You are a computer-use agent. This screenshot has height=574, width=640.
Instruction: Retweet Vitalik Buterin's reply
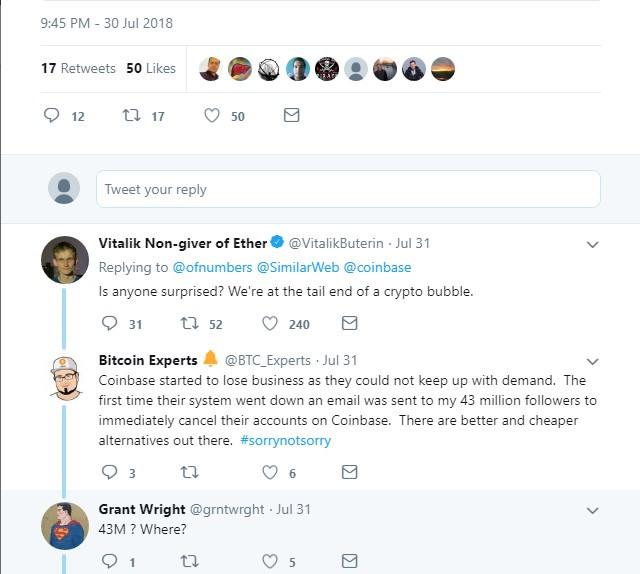(190, 324)
